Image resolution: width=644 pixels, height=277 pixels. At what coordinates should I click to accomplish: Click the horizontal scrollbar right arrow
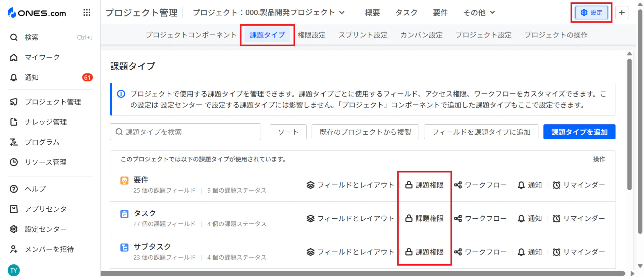pos(633,274)
